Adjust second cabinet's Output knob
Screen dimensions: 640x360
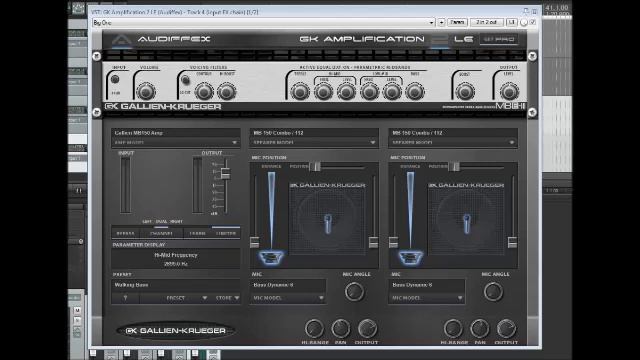(506, 328)
